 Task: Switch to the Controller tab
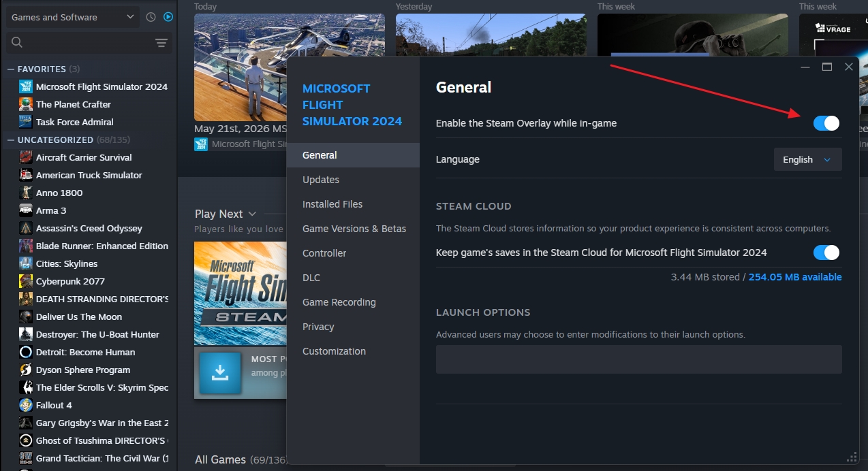coord(353,253)
